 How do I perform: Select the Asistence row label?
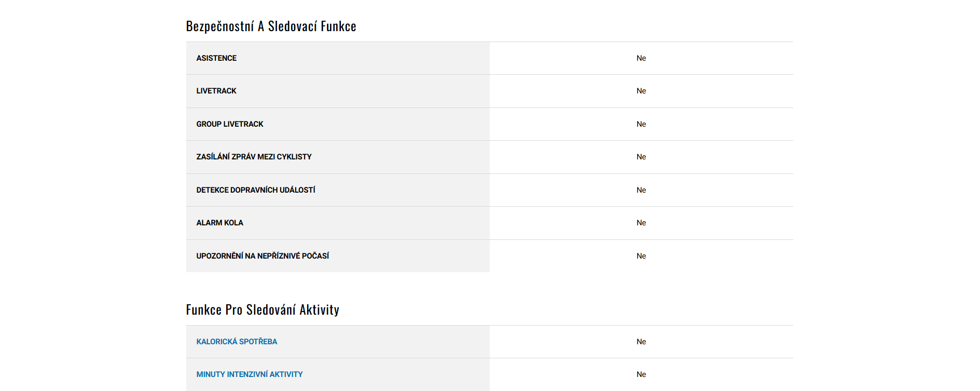point(216,58)
